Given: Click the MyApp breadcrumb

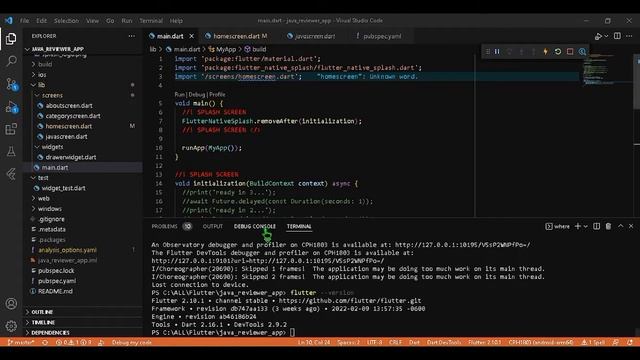Looking at the screenshot, I should [226, 49].
